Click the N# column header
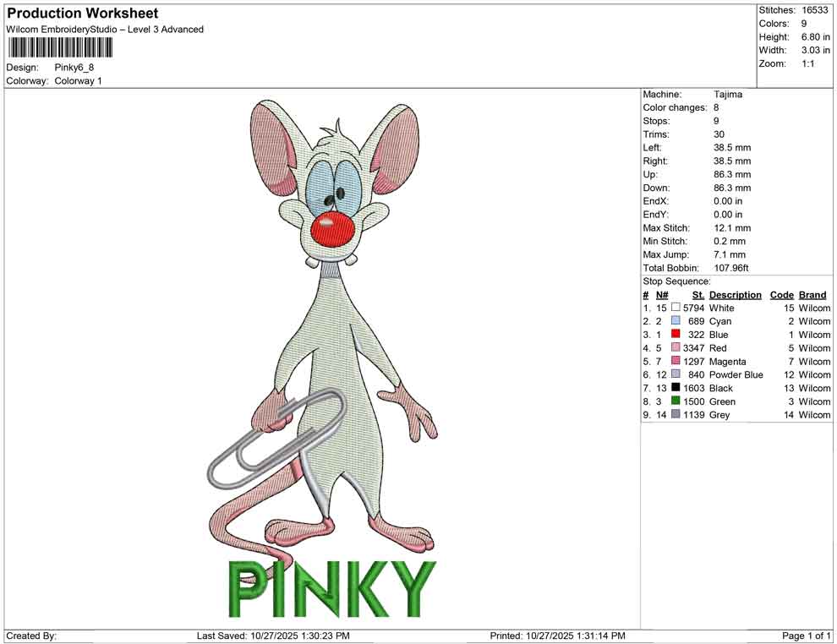The image size is (837, 644). point(662,295)
